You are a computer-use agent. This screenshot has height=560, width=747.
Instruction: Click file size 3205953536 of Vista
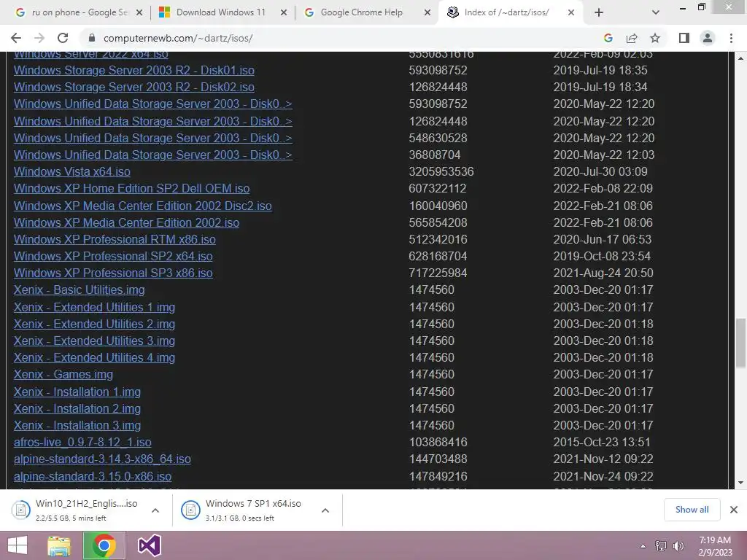[441, 171]
